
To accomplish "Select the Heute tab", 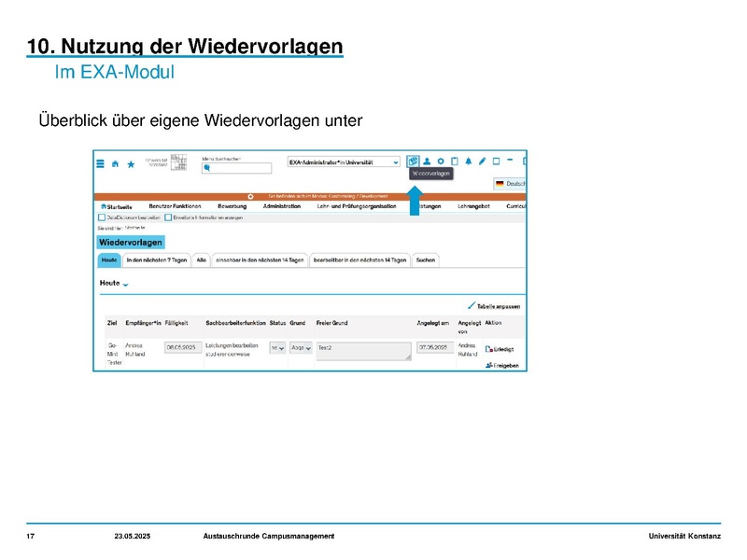I will pos(109,260).
